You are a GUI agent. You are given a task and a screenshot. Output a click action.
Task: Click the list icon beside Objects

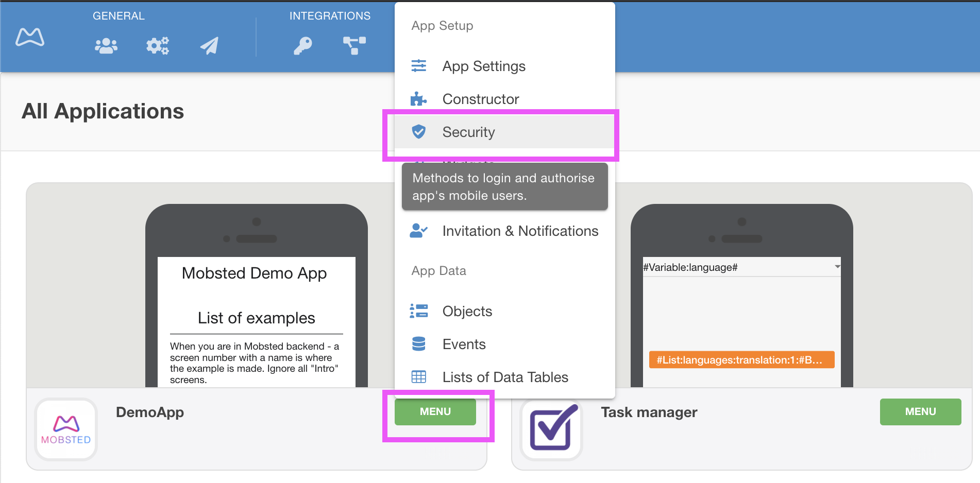coord(419,311)
